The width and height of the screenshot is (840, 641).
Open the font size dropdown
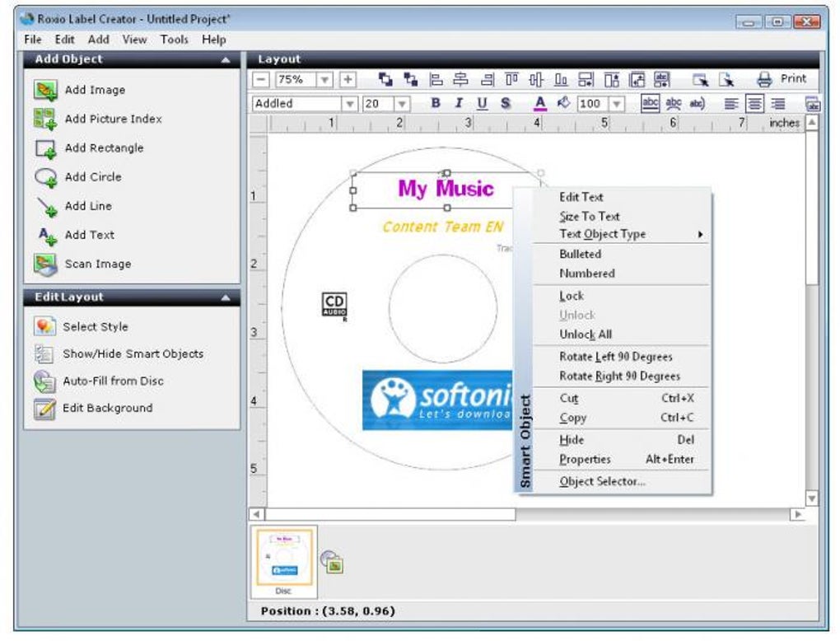tap(402, 104)
